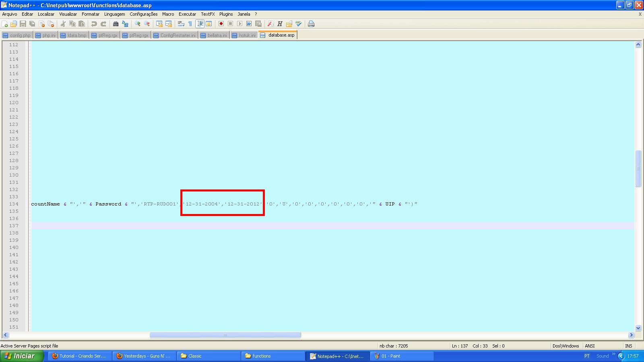Click the ABC spell-check toolbar icon
The width and height of the screenshot is (644, 362).
click(298, 24)
